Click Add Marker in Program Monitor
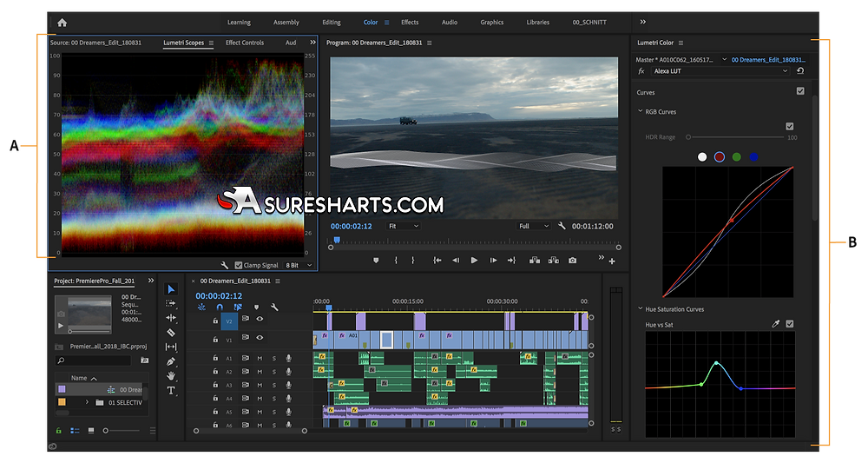Screen dimensions: 868x463 point(376,261)
